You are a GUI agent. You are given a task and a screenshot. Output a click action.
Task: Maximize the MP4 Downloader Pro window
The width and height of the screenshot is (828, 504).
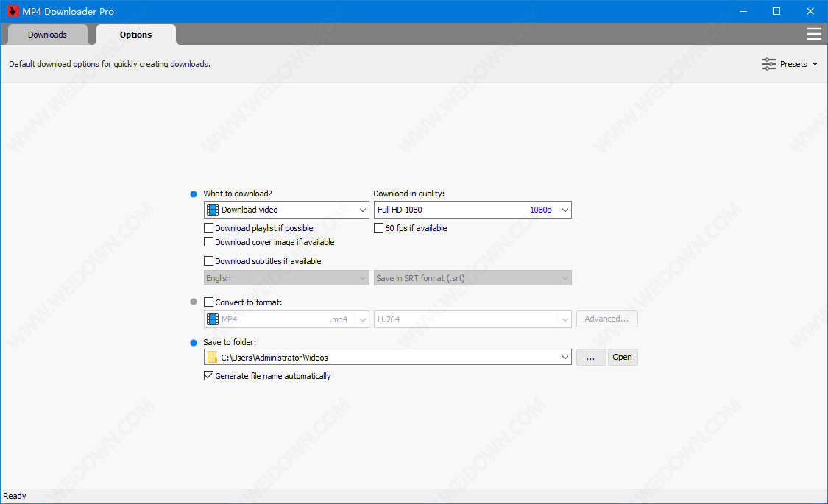[x=776, y=11]
